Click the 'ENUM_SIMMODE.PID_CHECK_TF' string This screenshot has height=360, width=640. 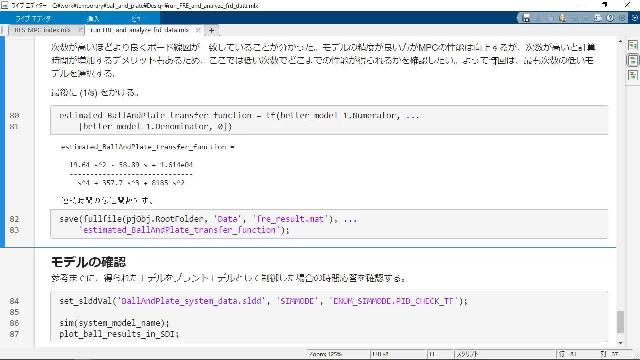(393, 301)
